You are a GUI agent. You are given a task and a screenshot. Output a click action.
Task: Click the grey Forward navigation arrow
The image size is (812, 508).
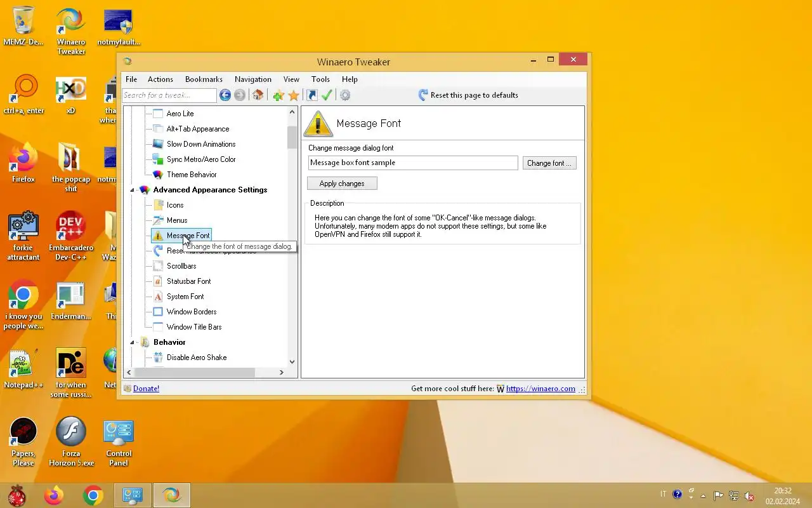[x=240, y=95]
